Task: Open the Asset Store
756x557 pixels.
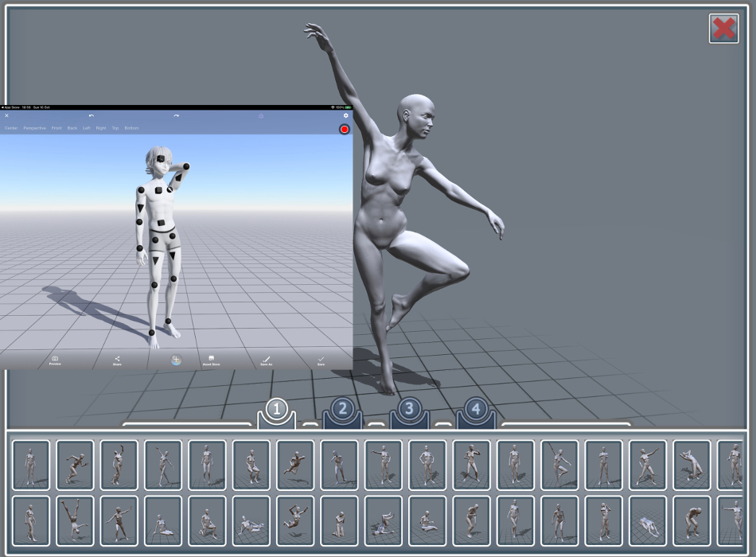Action: [x=212, y=358]
